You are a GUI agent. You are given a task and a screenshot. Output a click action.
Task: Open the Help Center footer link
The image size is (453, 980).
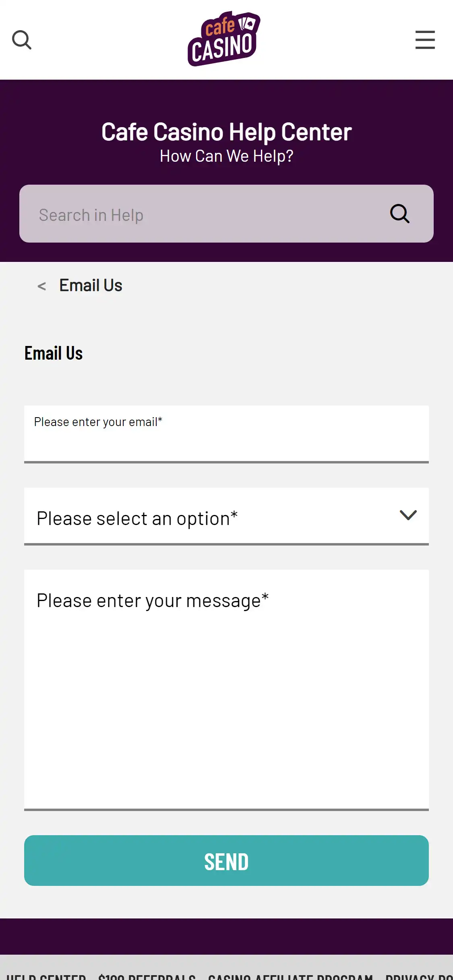click(46, 975)
